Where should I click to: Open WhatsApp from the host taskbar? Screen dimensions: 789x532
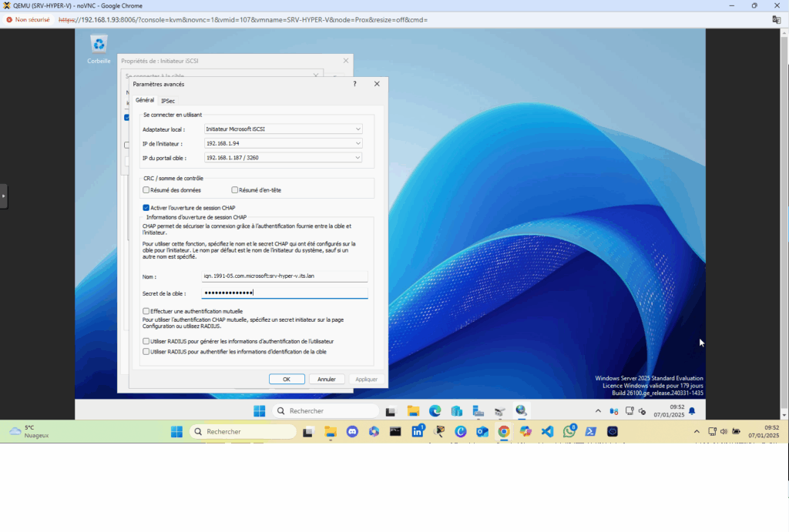569,431
